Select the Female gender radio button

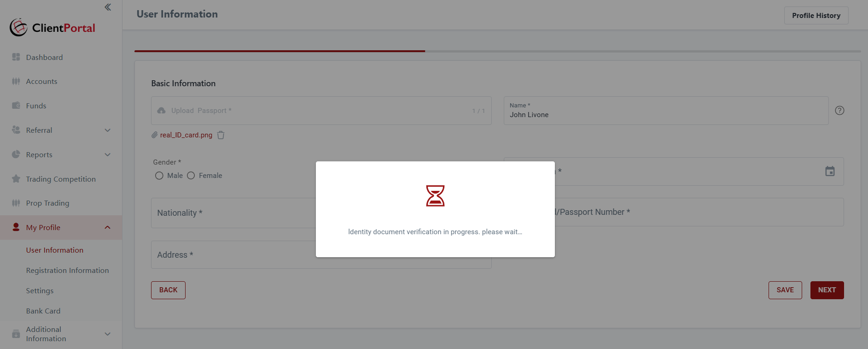coord(191,176)
